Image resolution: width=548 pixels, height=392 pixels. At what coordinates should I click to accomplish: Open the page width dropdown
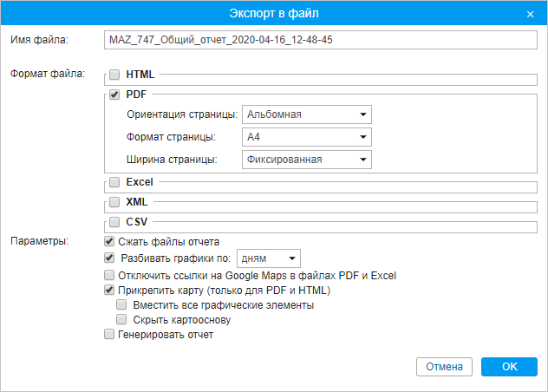click(x=306, y=160)
